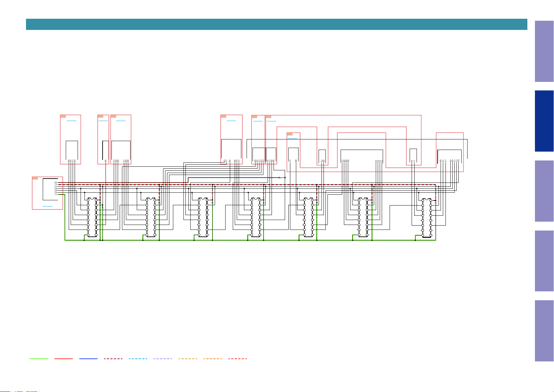Click orange label of the inner nested pink block
This screenshot has width=554, height=392.
click(290, 134)
